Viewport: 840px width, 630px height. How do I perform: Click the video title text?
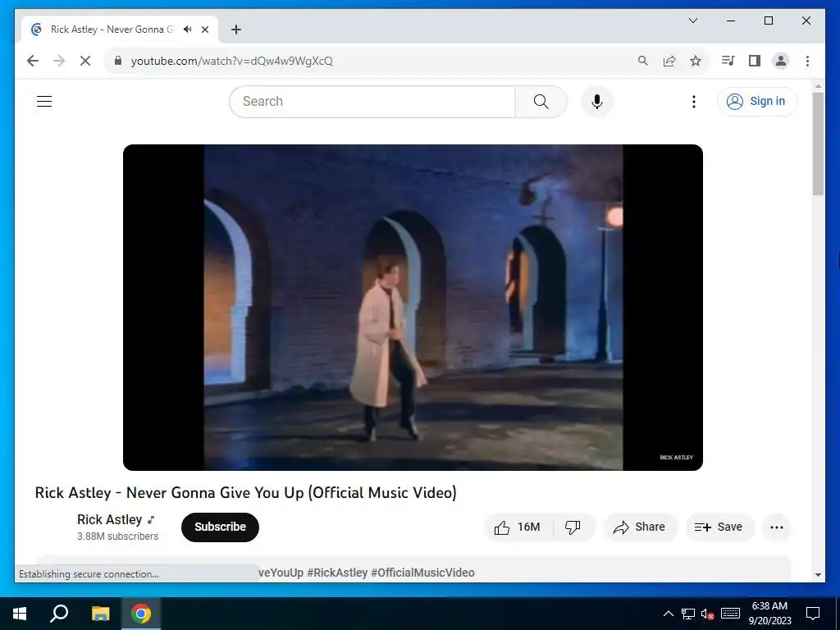pyautogui.click(x=245, y=492)
